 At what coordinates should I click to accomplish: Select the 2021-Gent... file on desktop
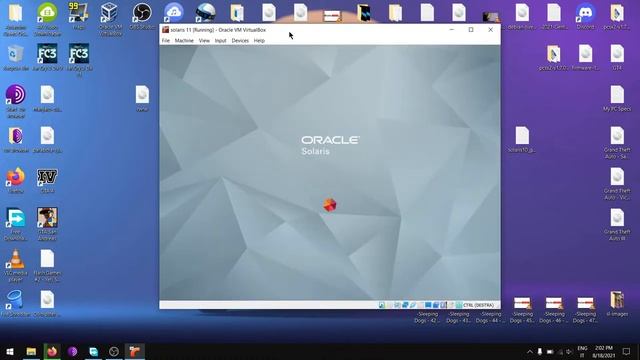tap(554, 16)
